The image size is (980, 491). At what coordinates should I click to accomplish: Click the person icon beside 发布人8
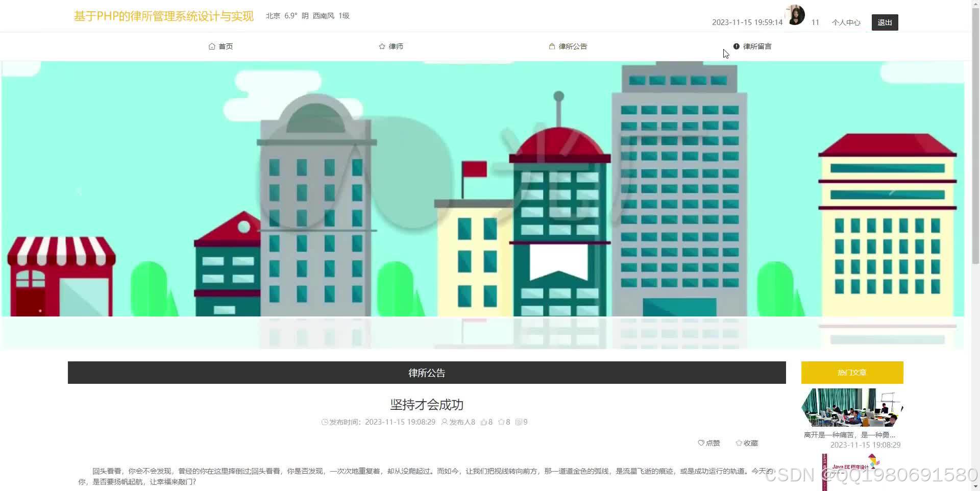coord(444,422)
